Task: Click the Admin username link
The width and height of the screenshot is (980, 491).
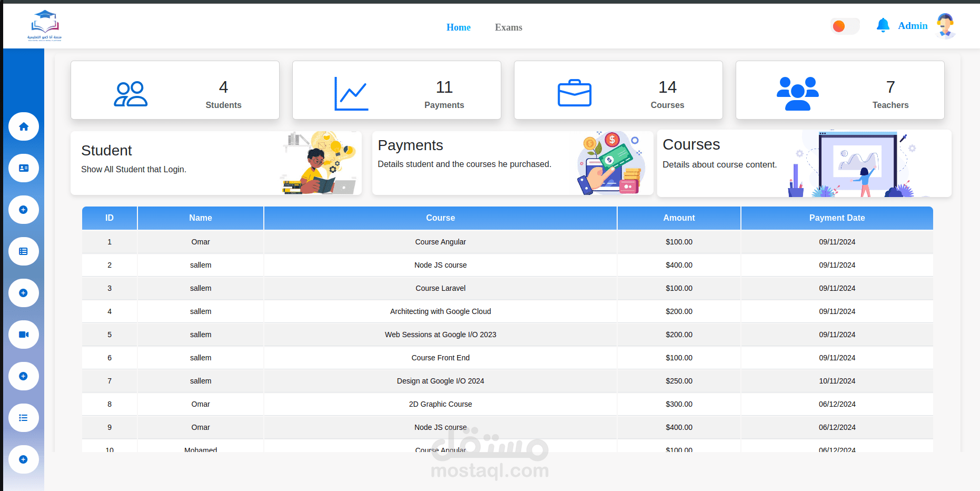Action: click(x=913, y=26)
